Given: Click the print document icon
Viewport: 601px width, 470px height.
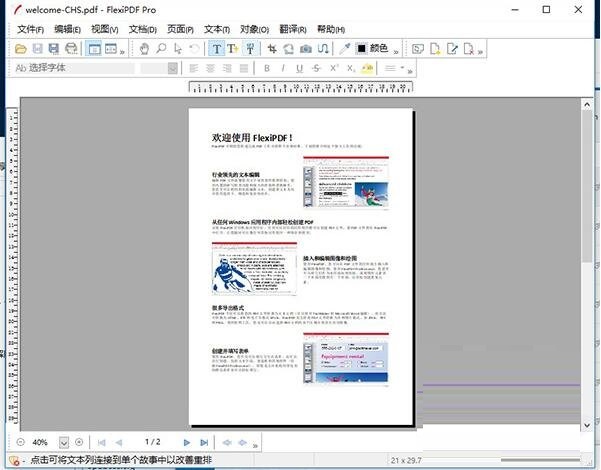Looking at the screenshot, I should coord(71,48).
